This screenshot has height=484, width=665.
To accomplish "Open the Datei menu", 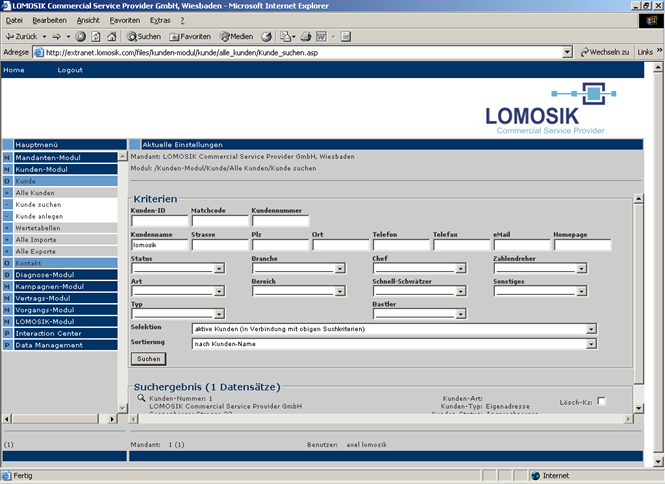I will 14,20.
